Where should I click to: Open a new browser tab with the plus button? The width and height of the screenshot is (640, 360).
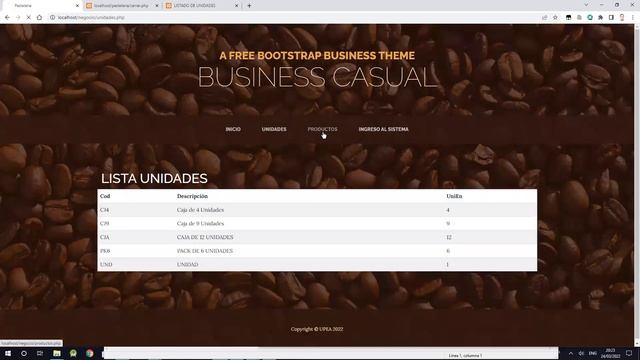click(249, 6)
